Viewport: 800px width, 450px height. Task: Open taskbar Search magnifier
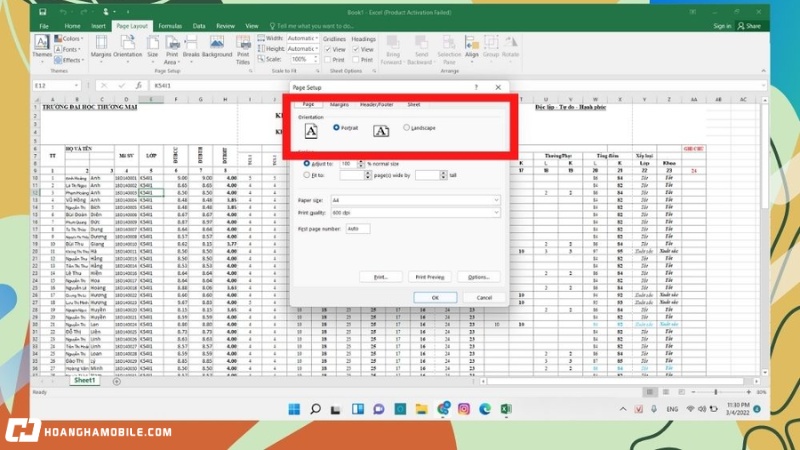pos(315,409)
